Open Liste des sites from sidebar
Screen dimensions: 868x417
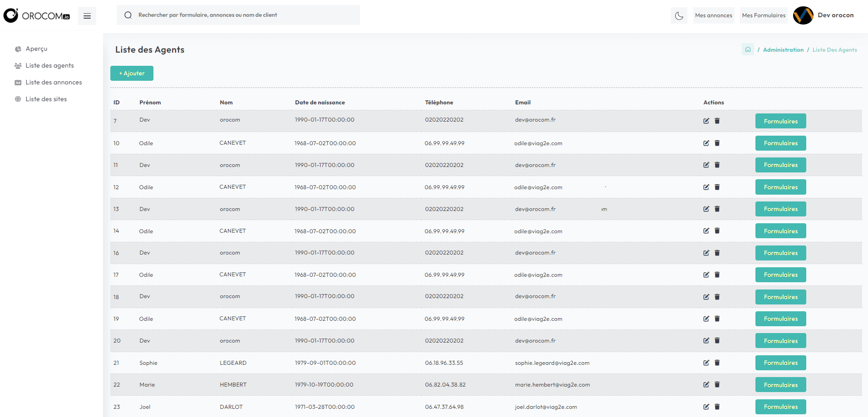(x=46, y=99)
